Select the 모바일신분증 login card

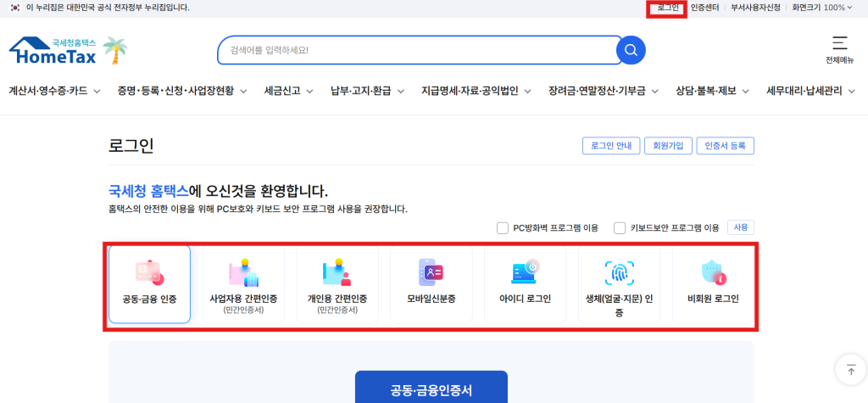click(431, 284)
